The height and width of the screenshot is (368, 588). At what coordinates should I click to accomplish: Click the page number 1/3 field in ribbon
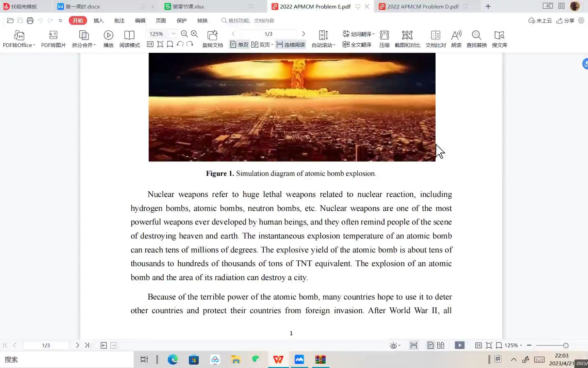tap(268, 34)
